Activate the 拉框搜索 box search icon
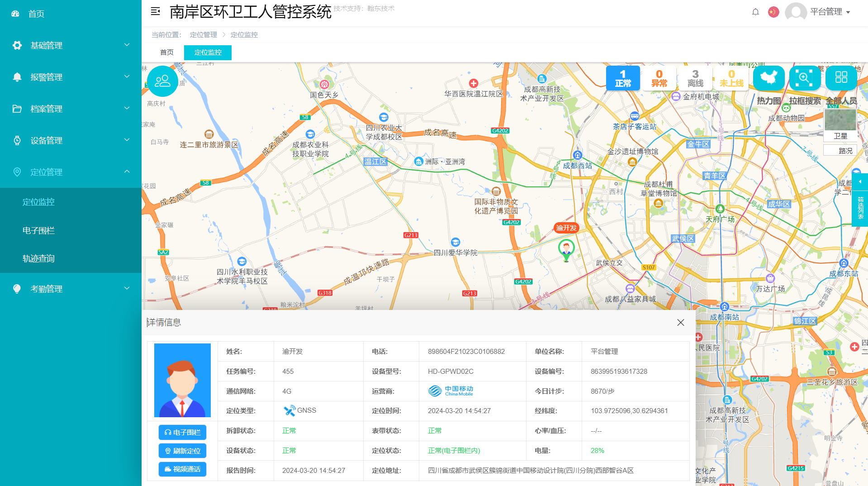 click(805, 78)
